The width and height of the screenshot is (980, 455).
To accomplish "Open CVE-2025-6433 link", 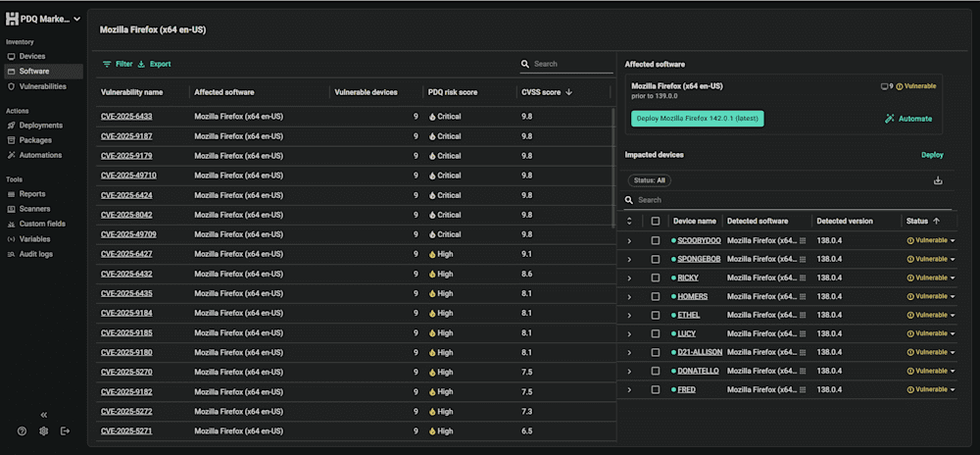I will pos(126,117).
